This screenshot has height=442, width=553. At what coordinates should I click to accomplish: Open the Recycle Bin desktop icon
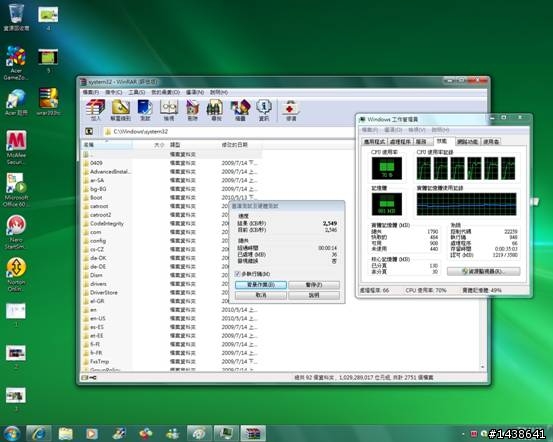click(16, 17)
